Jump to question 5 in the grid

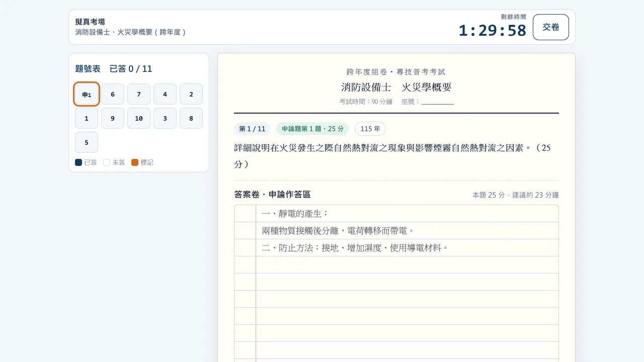87,143
